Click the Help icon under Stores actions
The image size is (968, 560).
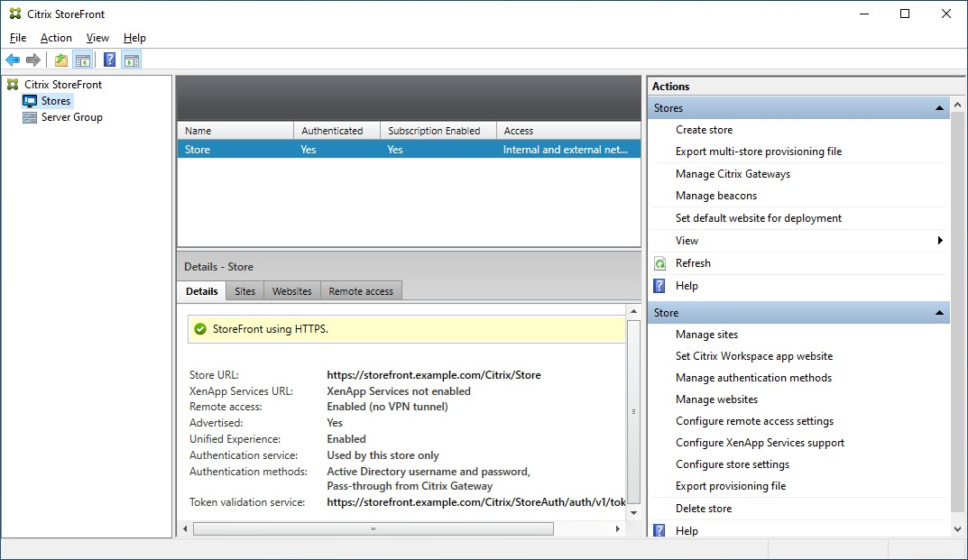click(x=658, y=286)
